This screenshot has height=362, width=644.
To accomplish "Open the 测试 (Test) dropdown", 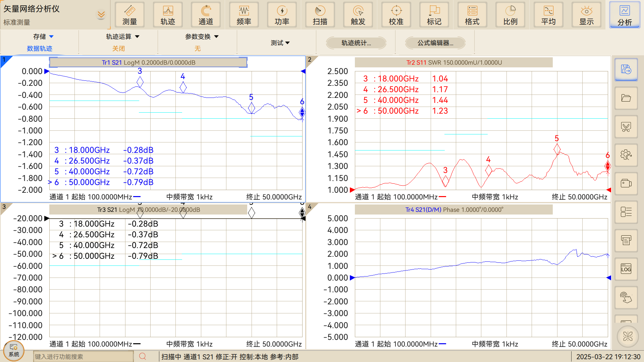I will coord(280,43).
